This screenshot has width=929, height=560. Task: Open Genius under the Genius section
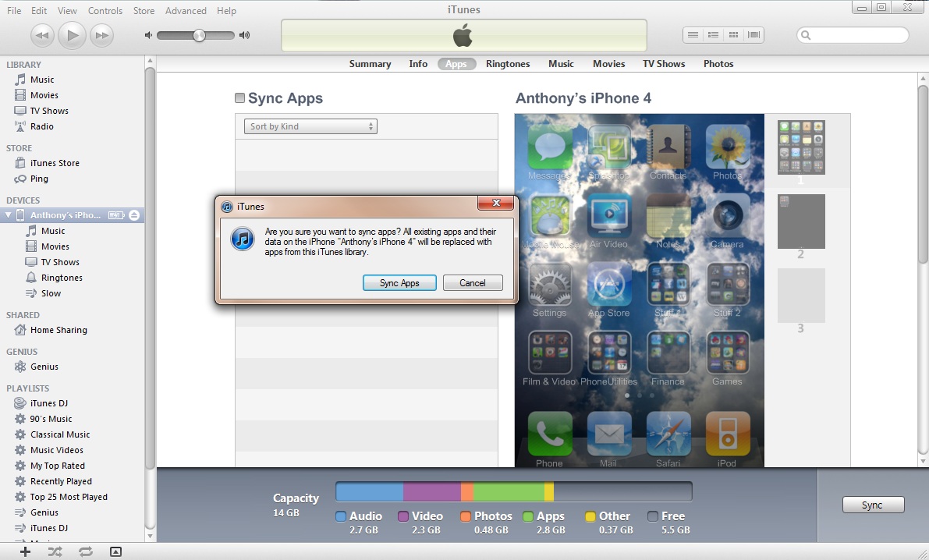pyautogui.click(x=44, y=367)
